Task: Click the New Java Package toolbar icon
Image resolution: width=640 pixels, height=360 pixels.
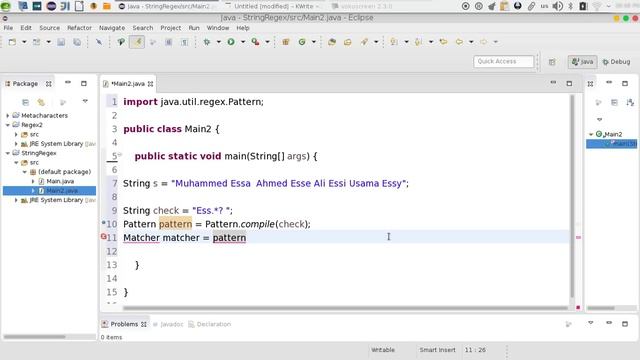Action: [286, 42]
